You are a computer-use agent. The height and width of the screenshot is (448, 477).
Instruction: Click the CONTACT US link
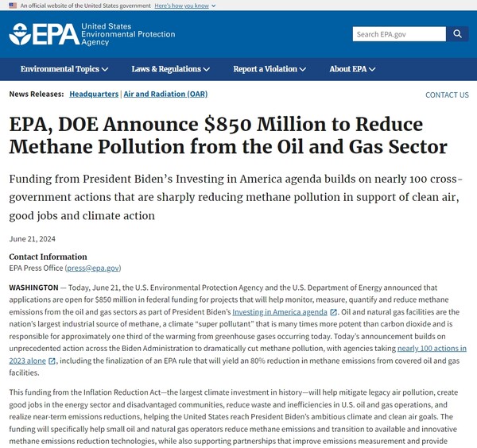coord(447,95)
